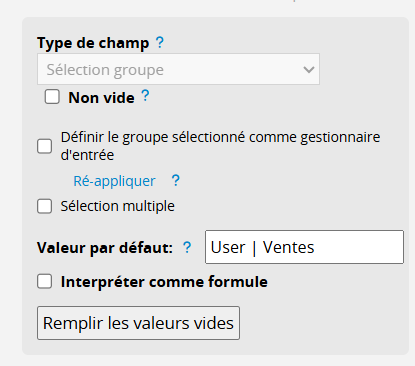
Task: Open help icon for Valeur par défaut
Action: click(x=187, y=247)
